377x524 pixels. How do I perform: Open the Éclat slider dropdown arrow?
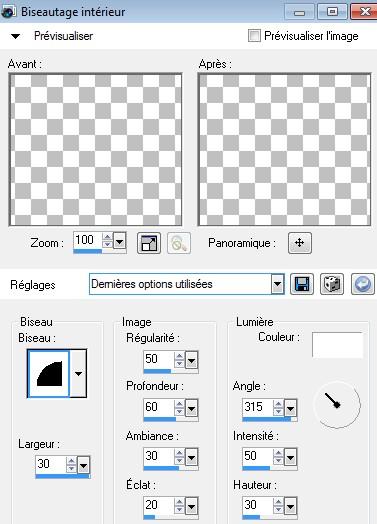(x=192, y=506)
